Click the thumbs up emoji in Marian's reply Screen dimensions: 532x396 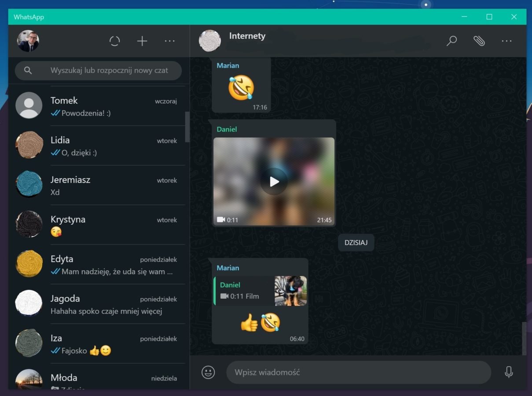coord(249,323)
